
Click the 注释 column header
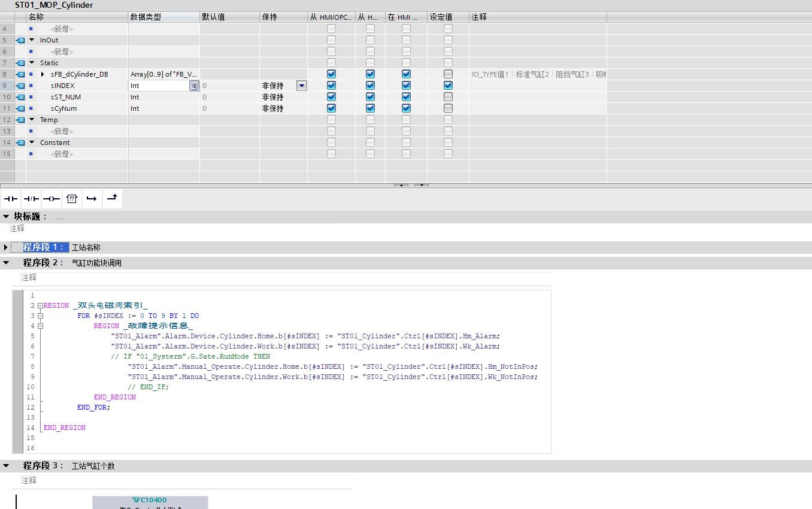coord(538,17)
